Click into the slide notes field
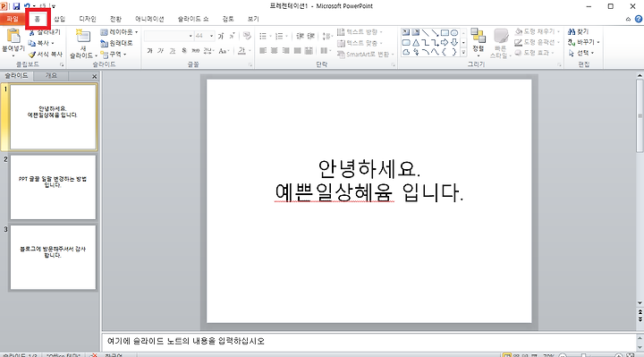This screenshot has height=357, width=644. pyautogui.click(x=368, y=341)
